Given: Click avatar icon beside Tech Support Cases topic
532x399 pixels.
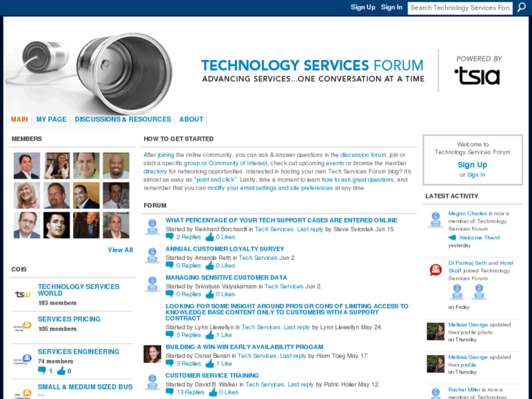Looking at the screenshot, I should 152,227.
